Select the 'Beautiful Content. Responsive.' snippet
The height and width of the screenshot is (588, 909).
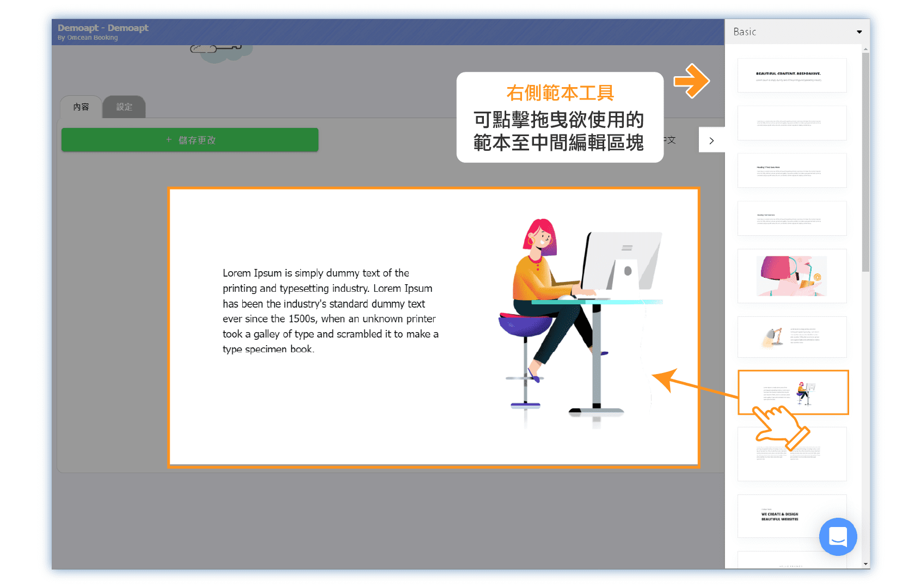pyautogui.click(x=791, y=76)
